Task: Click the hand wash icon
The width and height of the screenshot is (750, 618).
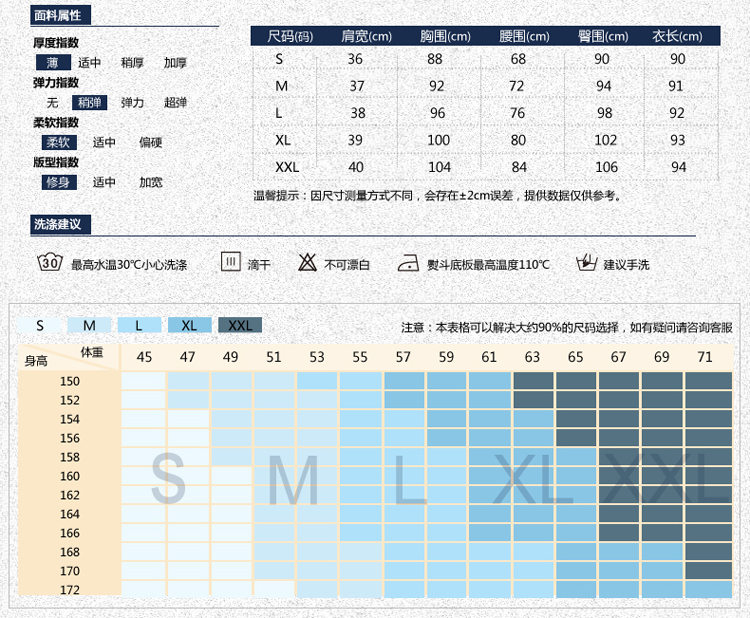Action: [586, 262]
